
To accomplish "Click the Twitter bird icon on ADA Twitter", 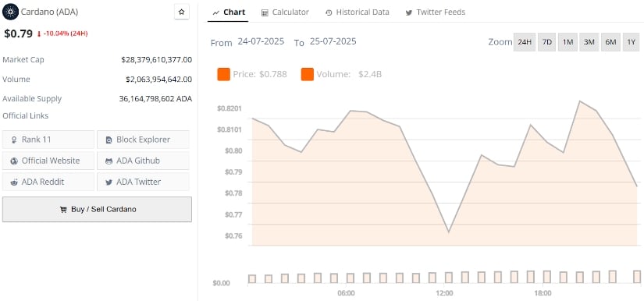I will tap(109, 182).
